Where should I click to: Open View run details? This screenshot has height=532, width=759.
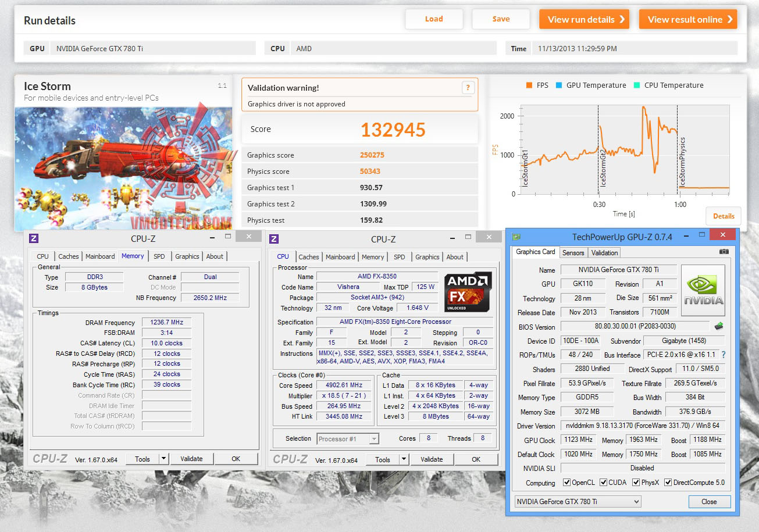tap(585, 19)
